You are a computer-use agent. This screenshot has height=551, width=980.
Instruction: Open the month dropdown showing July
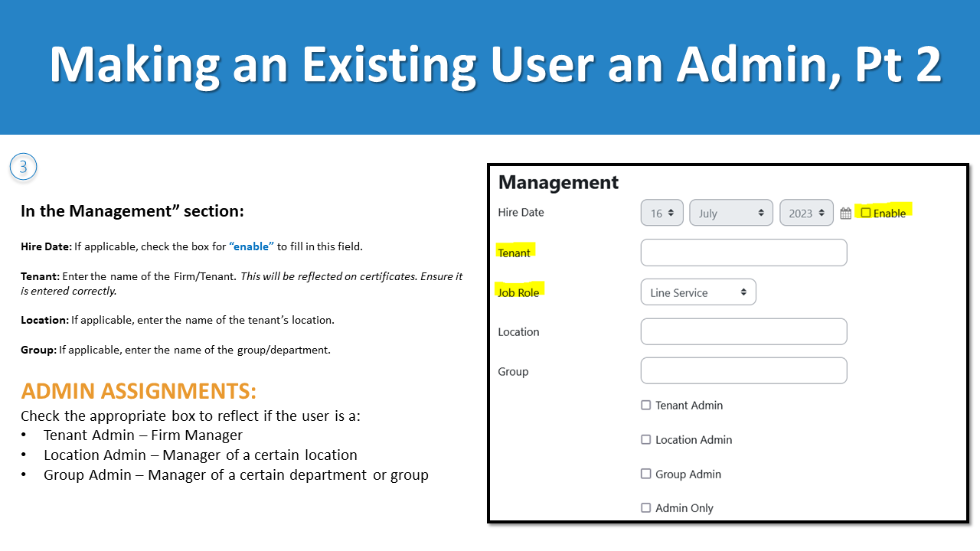pos(730,213)
